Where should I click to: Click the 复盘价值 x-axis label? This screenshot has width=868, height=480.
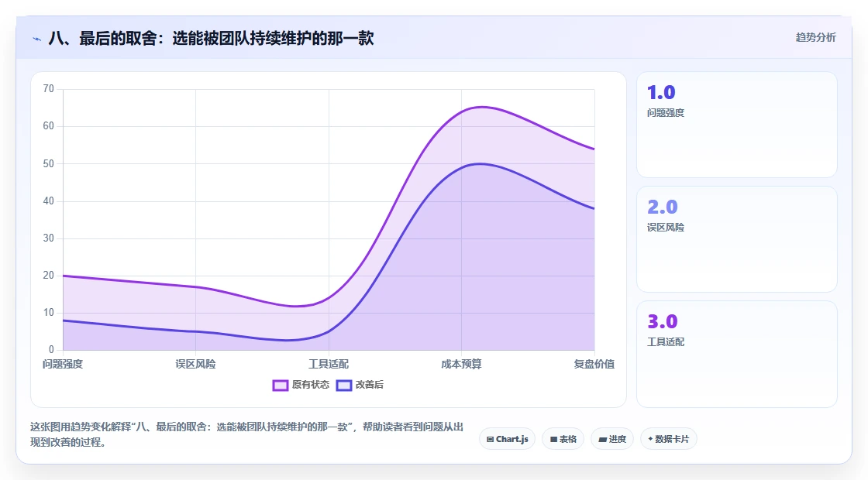594,364
